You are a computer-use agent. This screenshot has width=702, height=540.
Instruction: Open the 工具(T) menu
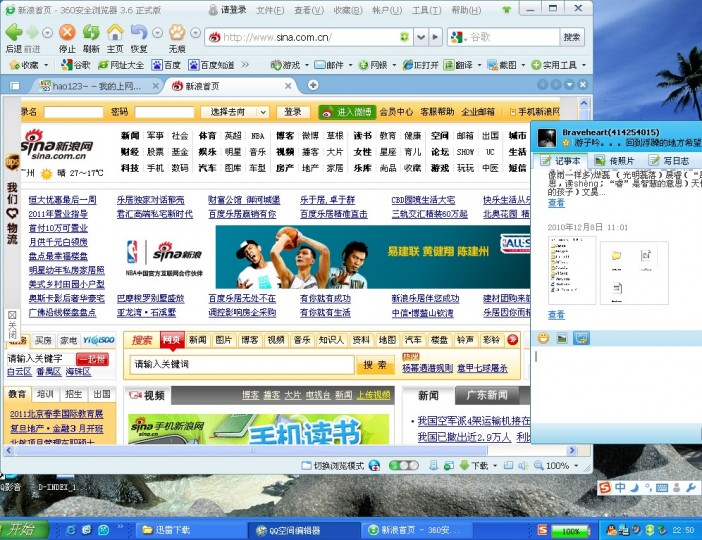tap(425, 9)
